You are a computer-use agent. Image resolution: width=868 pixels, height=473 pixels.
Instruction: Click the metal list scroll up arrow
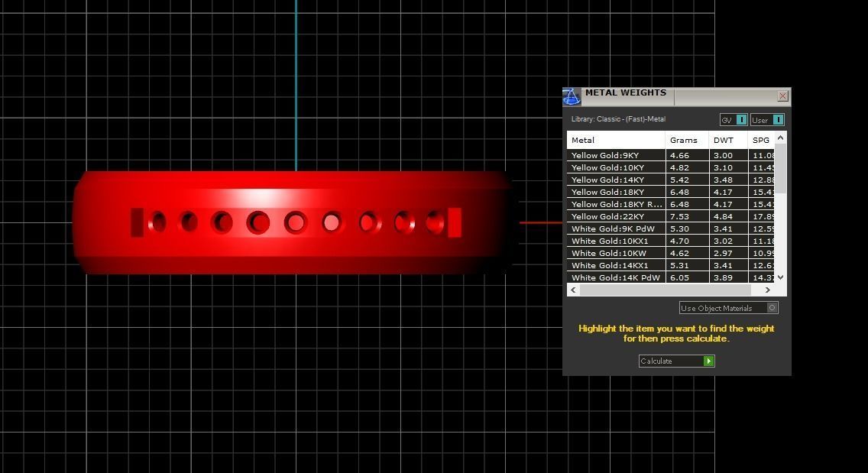[781, 138]
